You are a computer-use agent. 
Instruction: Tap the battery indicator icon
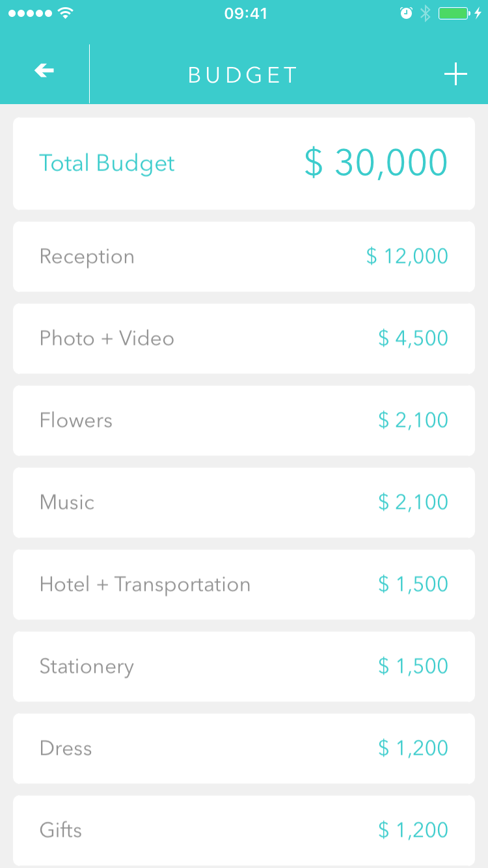454,13
